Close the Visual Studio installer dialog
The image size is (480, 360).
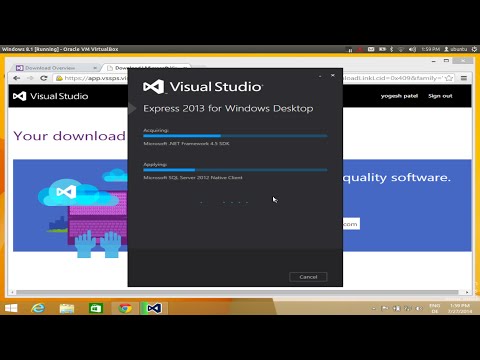[333, 76]
